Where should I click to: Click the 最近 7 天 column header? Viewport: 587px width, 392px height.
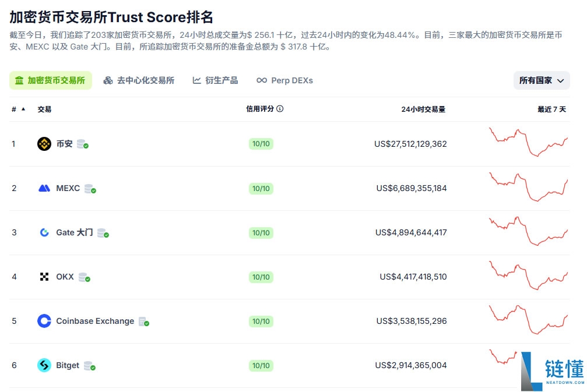552,110
